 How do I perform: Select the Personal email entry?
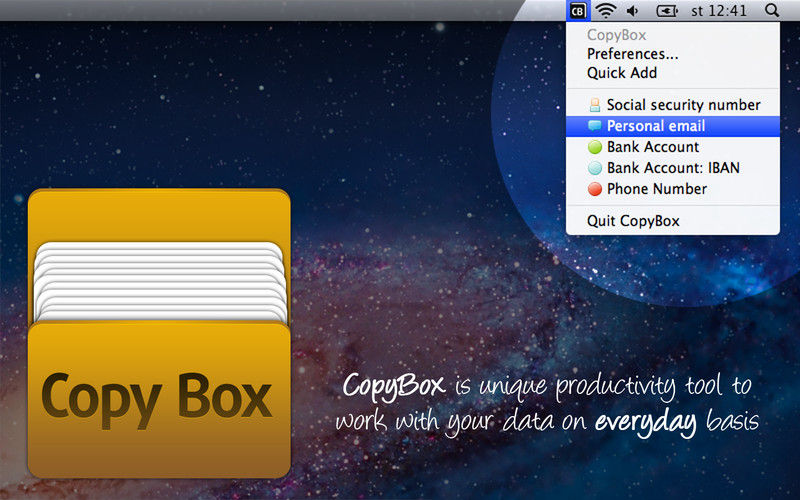pos(672,126)
